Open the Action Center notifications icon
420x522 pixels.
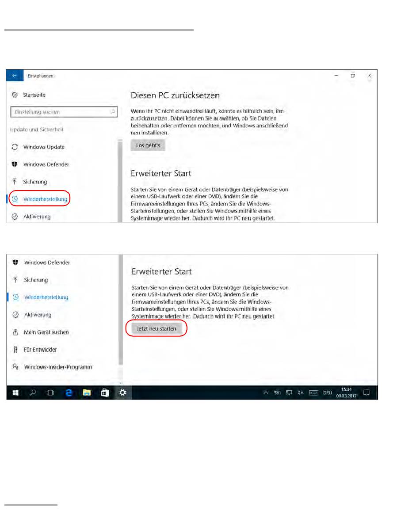[366, 392]
